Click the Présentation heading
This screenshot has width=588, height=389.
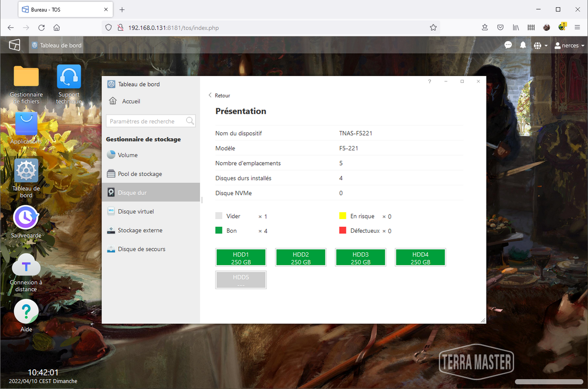coord(241,111)
